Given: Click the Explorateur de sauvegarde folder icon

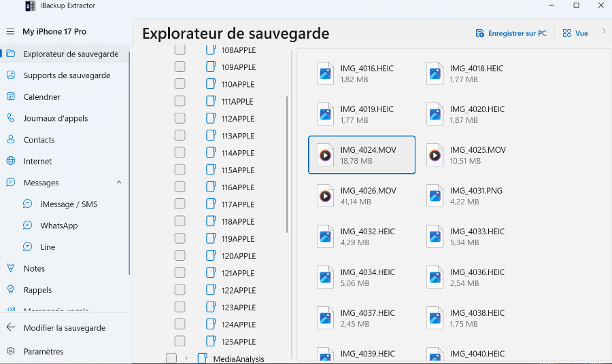Looking at the screenshot, I should pos(11,54).
